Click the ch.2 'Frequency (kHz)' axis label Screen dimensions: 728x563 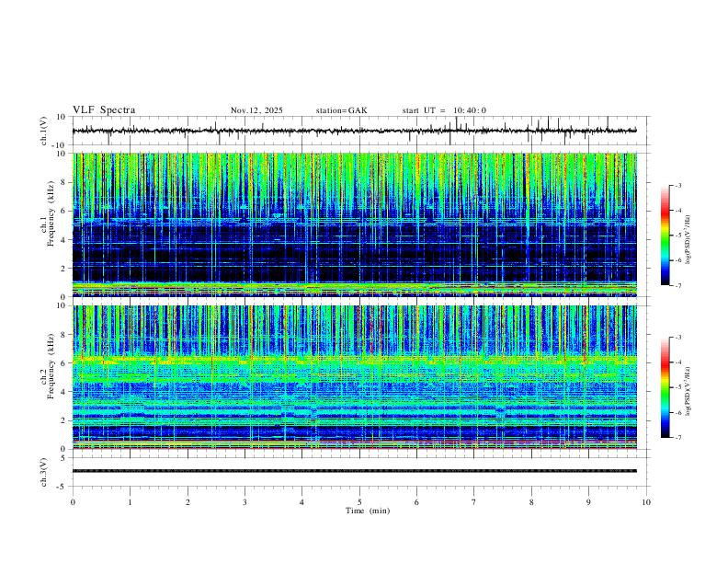point(51,365)
